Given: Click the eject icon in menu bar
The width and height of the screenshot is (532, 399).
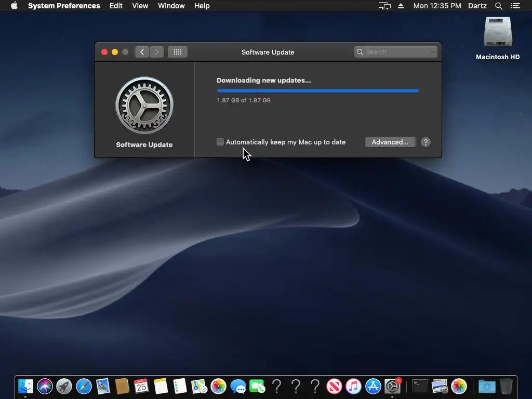Looking at the screenshot, I should point(401,6).
